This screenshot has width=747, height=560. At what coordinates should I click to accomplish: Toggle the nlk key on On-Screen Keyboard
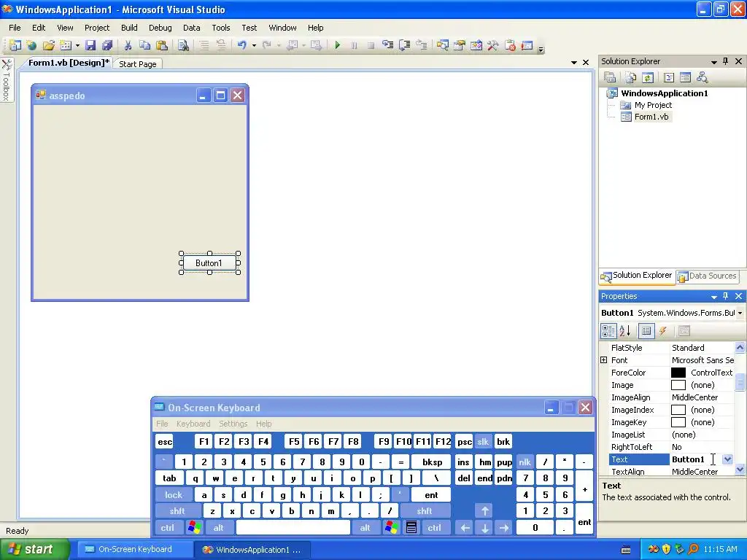525,462
